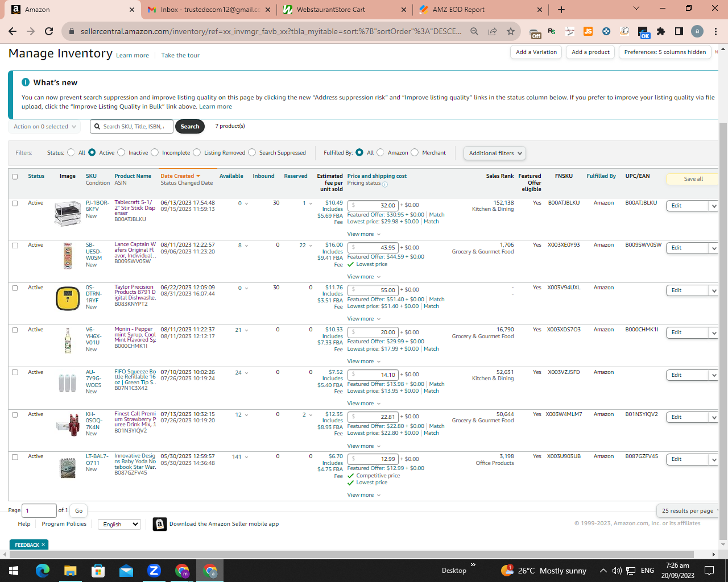Screen dimensions: 728x582
Task: Click the page vertical scrollbar
Action: [723, 330]
